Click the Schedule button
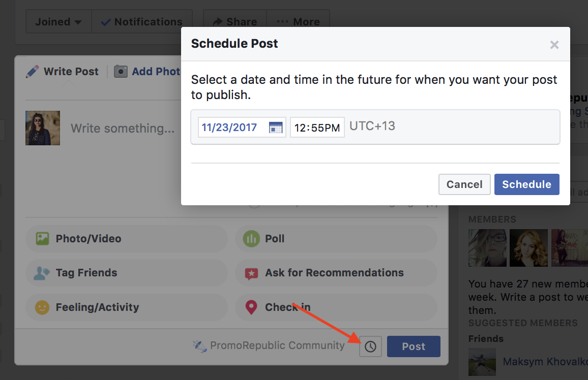This screenshot has height=380, width=588. pyautogui.click(x=526, y=184)
